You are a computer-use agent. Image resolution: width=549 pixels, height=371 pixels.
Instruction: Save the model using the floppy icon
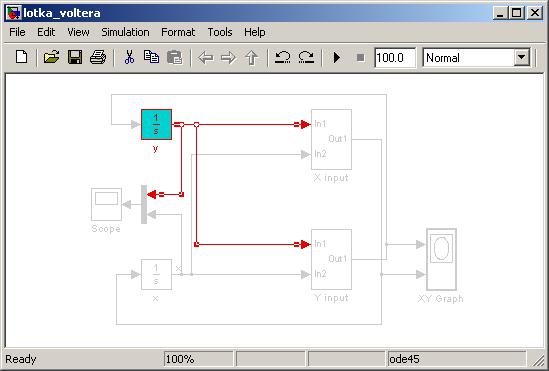(x=75, y=57)
